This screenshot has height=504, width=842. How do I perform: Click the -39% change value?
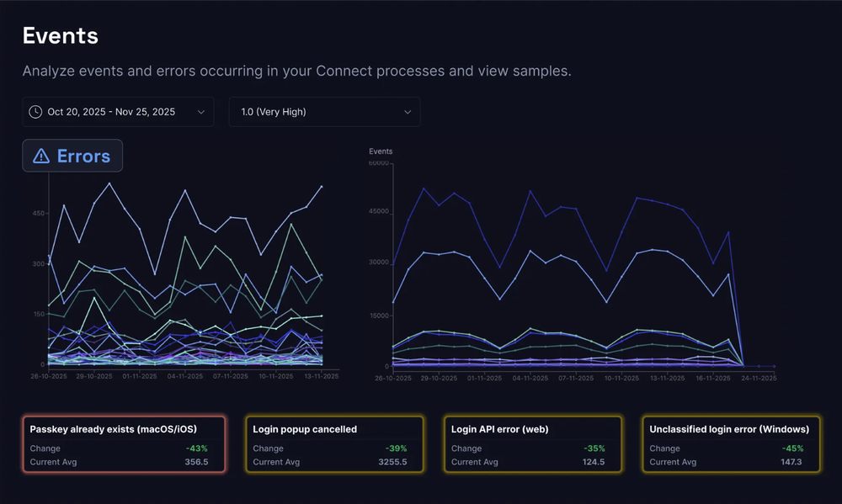click(397, 448)
